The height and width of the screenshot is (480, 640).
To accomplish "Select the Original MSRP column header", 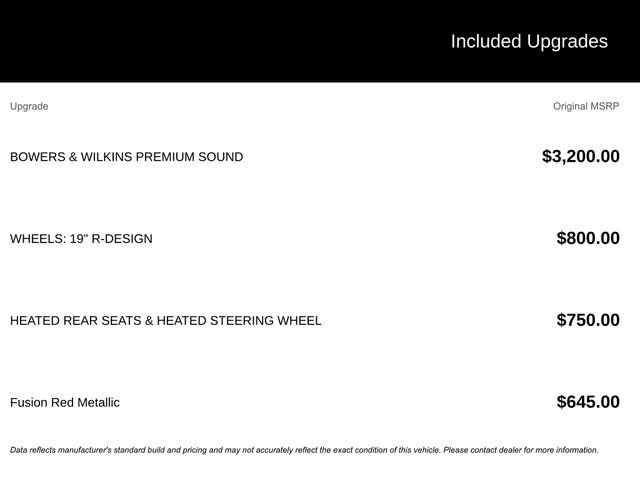I will point(586,106).
